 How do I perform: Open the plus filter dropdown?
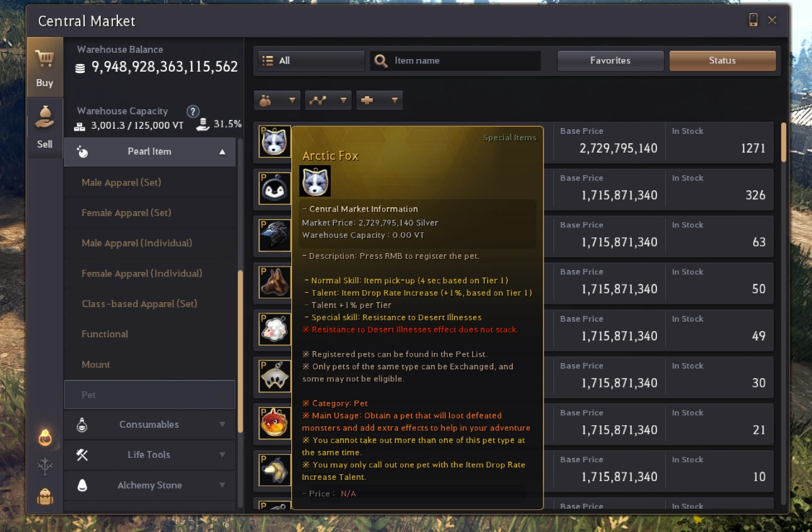tap(379, 100)
